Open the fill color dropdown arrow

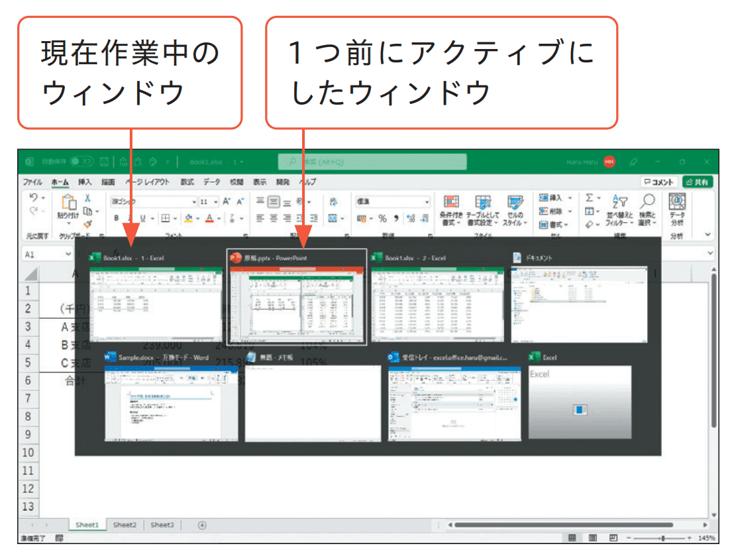coord(197,217)
